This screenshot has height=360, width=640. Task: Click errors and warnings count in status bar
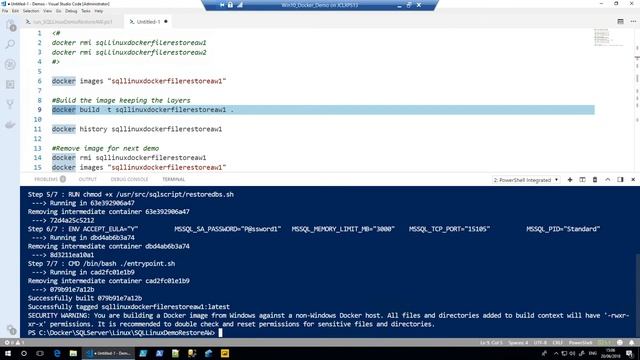[x=14, y=342]
